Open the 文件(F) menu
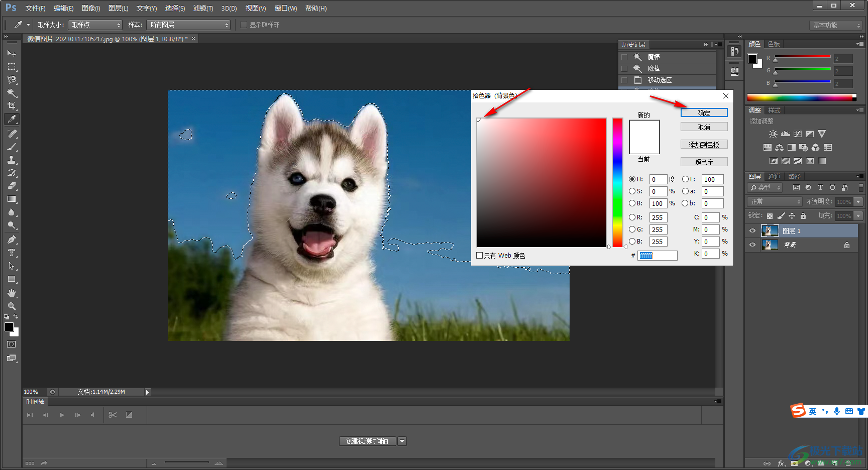The image size is (868, 470). pos(35,8)
